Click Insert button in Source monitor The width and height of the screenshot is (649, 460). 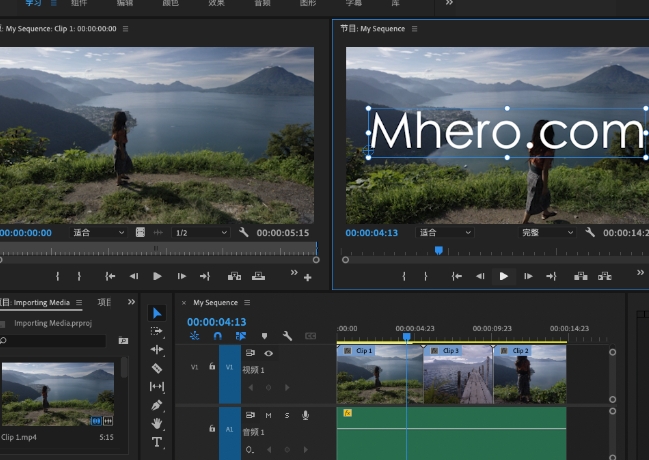coord(234,276)
